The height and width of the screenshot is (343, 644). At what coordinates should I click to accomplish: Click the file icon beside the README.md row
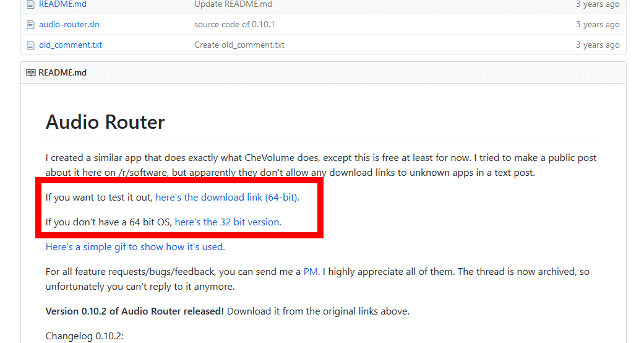pos(30,4)
